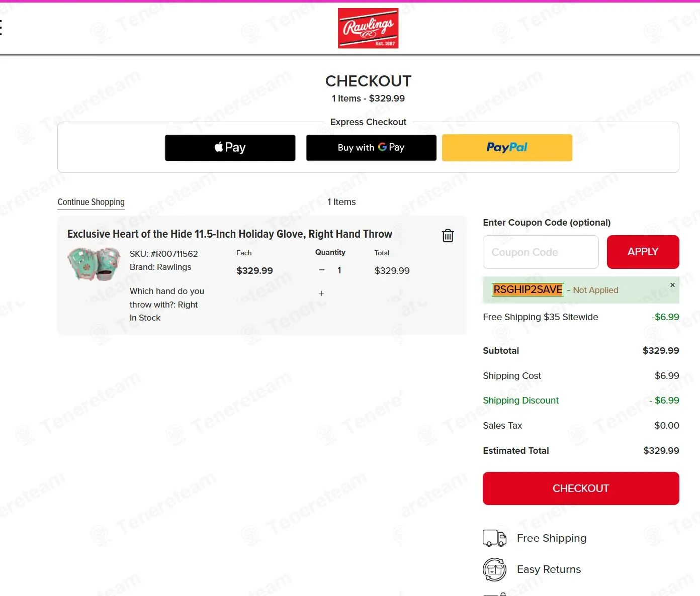Viewport: 700px width, 596px height.
Task: Click the 1 Items - $329.99 summary
Action: tap(368, 98)
